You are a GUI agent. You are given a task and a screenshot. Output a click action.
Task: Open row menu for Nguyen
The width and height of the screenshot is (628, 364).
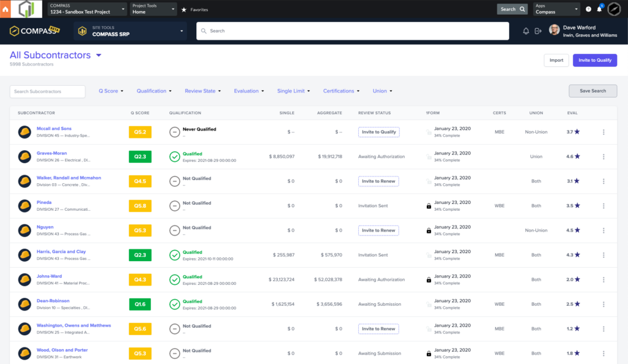603,230
